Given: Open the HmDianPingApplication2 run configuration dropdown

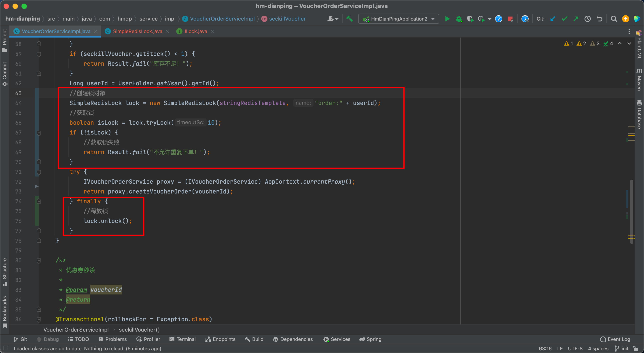Looking at the screenshot, I should 398,19.
